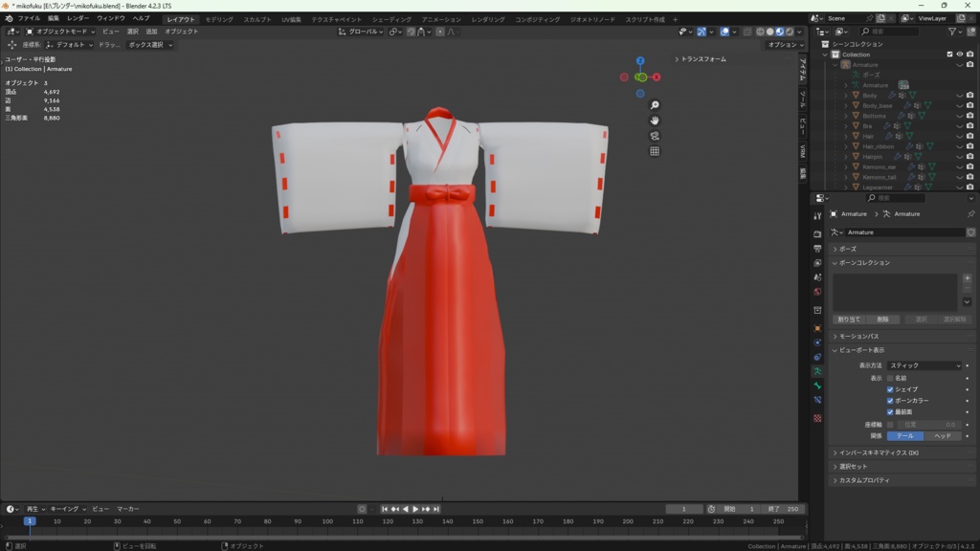980x551 pixels.
Task: Open the Bone properties tab icon
Action: (817, 386)
